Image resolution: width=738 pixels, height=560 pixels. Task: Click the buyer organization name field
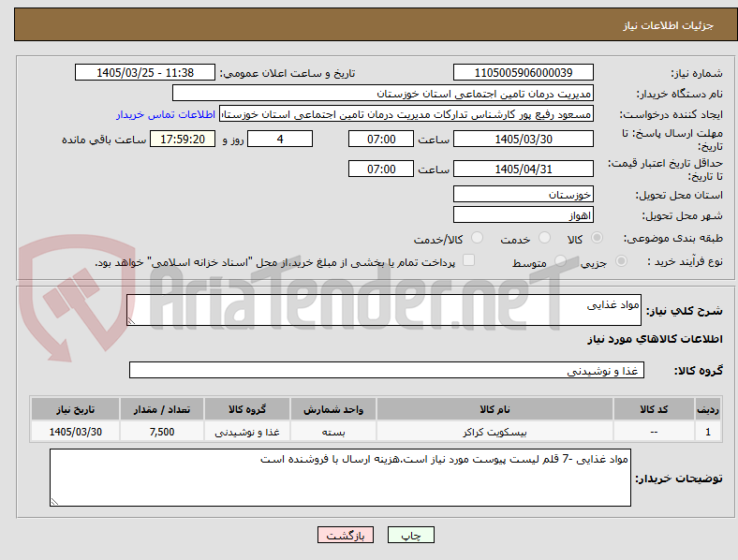[383, 93]
